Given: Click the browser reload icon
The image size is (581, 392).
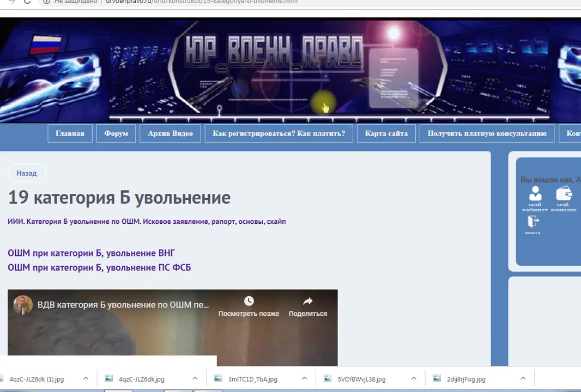Looking at the screenshot, I should pos(27,2).
